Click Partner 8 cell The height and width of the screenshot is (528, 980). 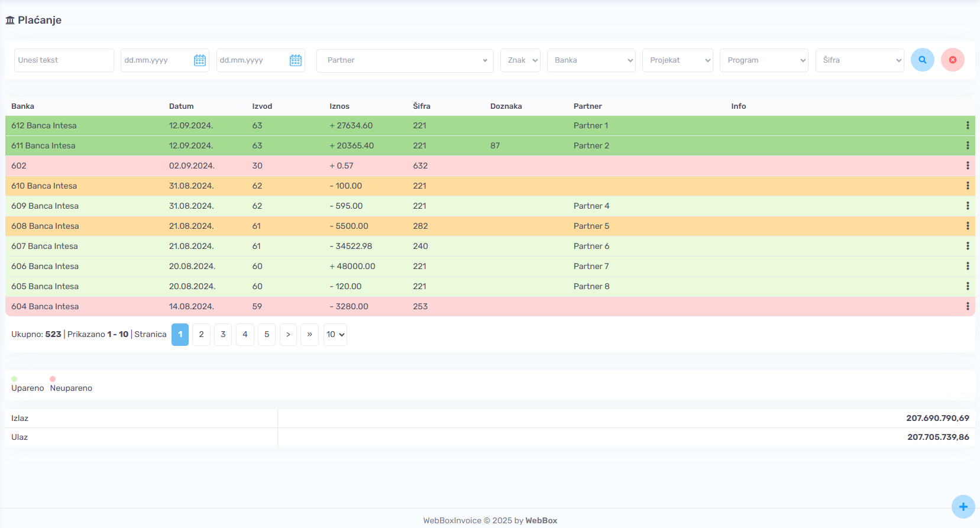tap(591, 286)
